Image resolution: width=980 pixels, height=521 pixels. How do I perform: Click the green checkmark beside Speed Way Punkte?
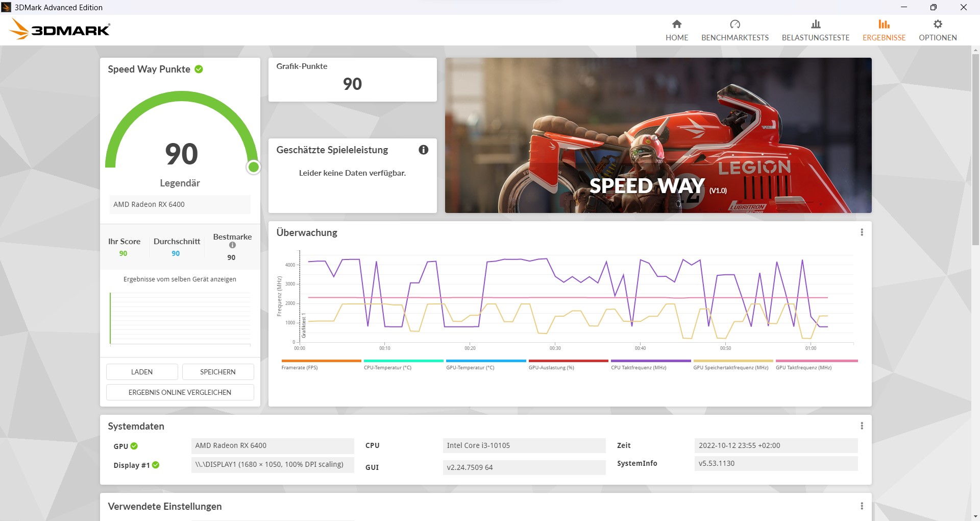(199, 69)
